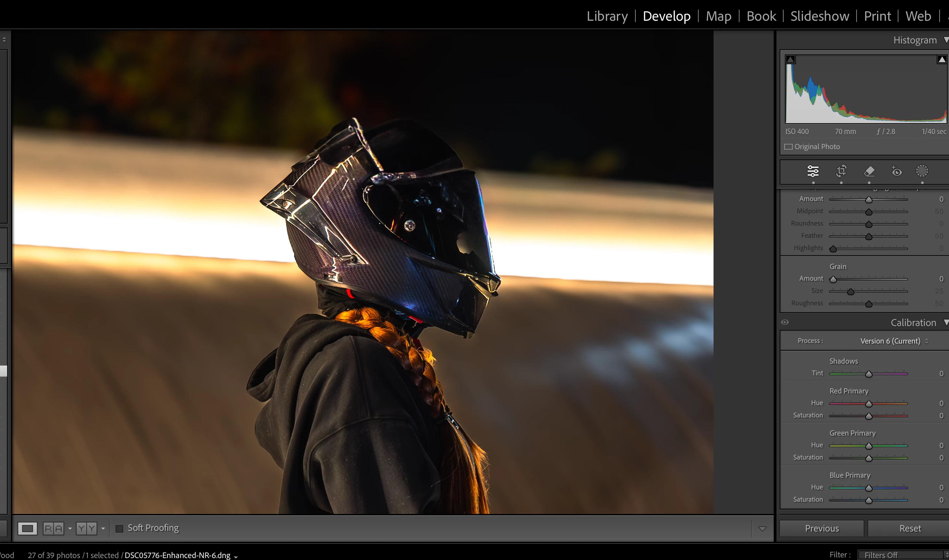Screen dimensions: 949x560
Task: Switch to Loupe view mode
Action: [x=28, y=528]
